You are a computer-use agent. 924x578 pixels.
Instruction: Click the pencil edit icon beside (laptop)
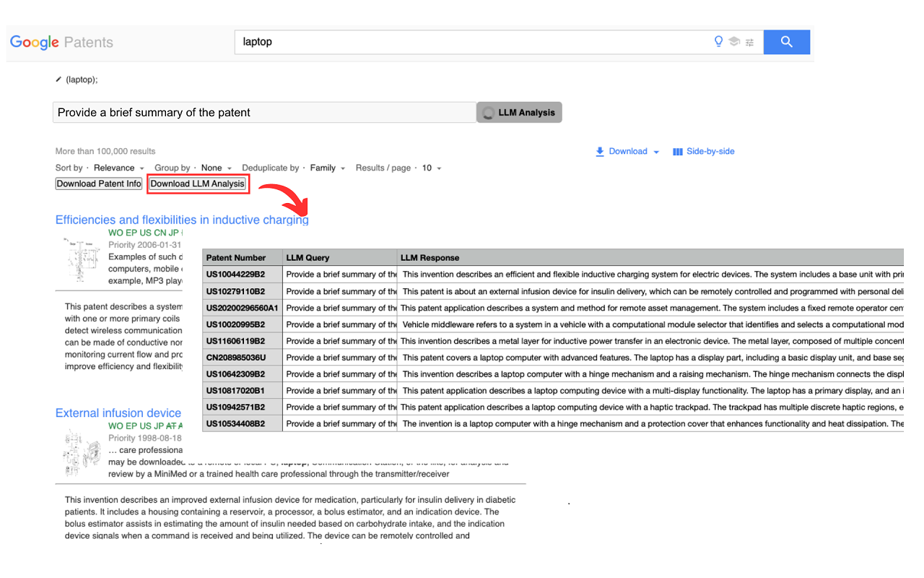click(58, 79)
